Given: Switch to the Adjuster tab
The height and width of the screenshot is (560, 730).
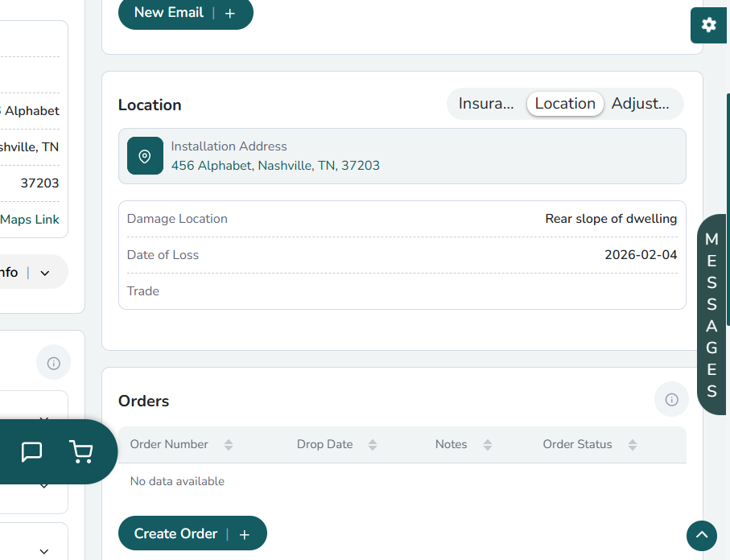Looking at the screenshot, I should pos(640,104).
